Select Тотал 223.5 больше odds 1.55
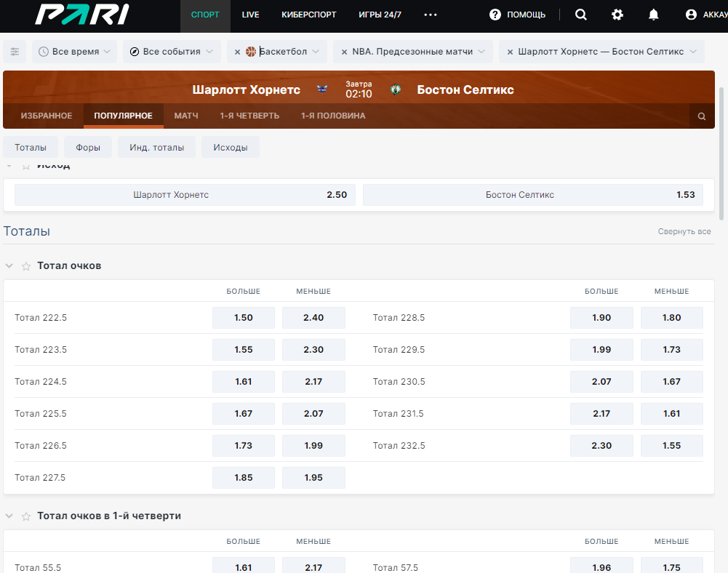 (244, 350)
